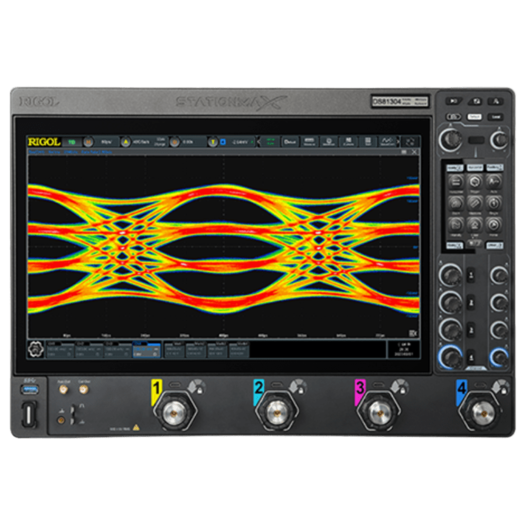Click the channel 1 vertical scale knob
520x520 pixels.
(450, 275)
